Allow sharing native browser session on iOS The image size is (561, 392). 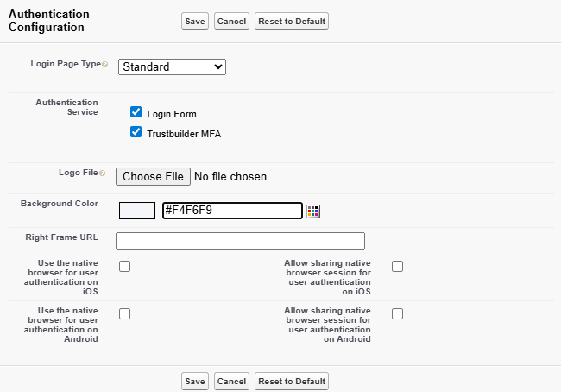click(397, 266)
